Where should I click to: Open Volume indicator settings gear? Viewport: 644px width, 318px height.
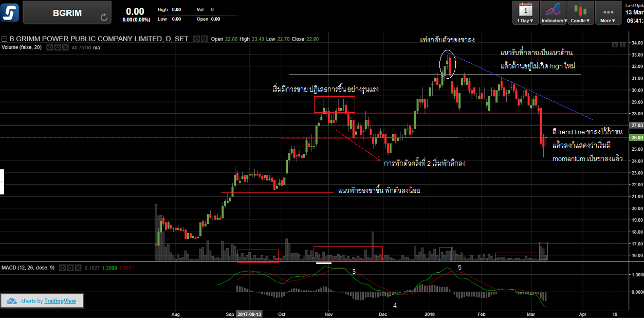[58, 47]
